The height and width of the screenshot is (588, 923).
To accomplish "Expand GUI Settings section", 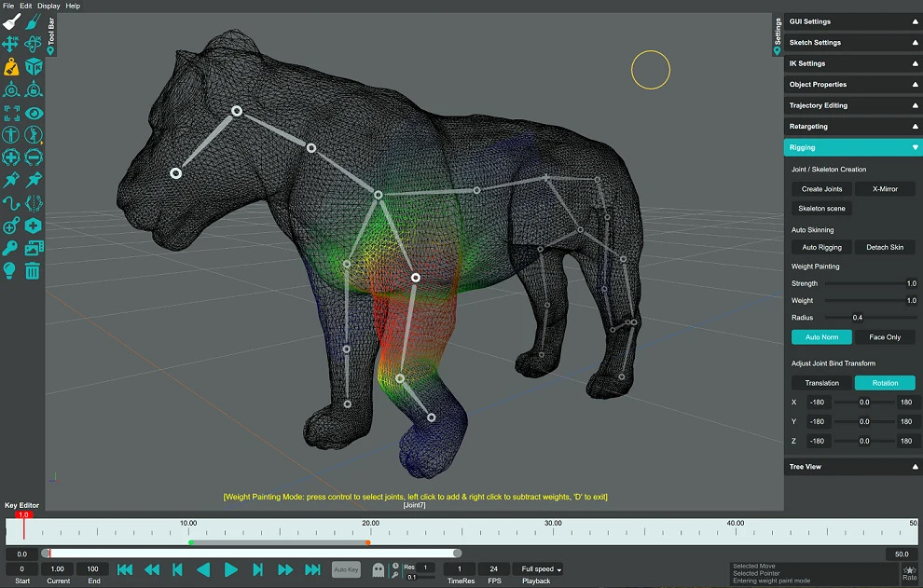I will [852, 21].
